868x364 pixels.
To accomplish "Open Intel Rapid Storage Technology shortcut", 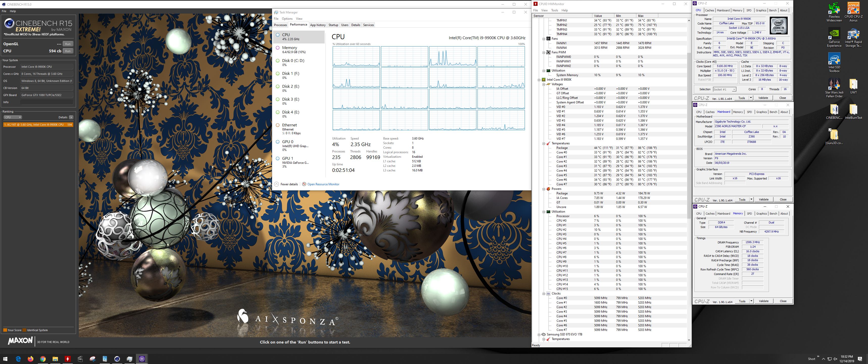I will 853,38.
